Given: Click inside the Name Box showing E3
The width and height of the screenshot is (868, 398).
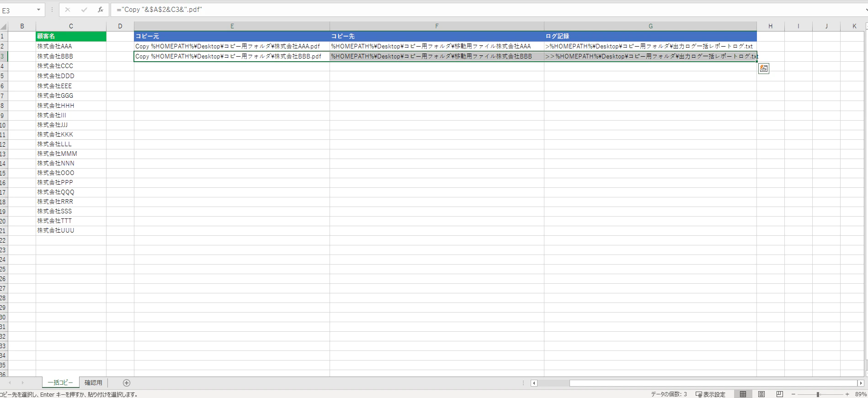Looking at the screenshot, I should [x=17, y=10].
